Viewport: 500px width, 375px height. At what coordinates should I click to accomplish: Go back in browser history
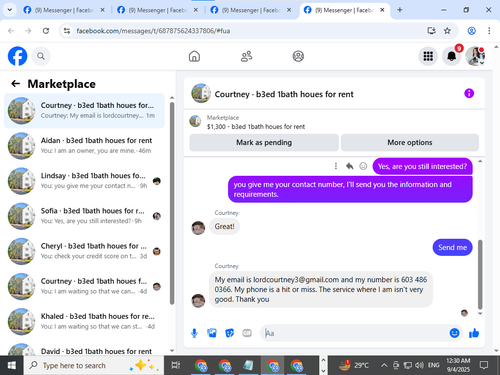(x=11, y=31)
